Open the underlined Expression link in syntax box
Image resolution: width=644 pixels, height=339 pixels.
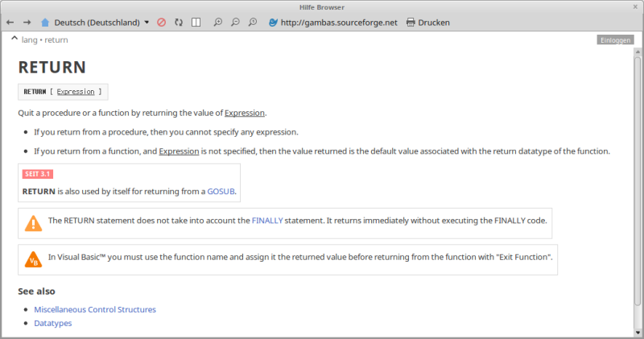click(x=76, y=92)
